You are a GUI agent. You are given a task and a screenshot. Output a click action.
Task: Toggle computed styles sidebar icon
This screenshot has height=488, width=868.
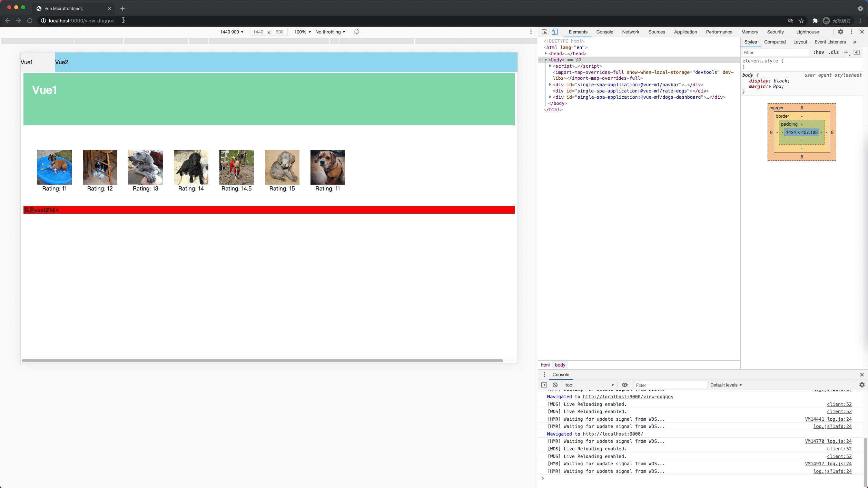857,52
